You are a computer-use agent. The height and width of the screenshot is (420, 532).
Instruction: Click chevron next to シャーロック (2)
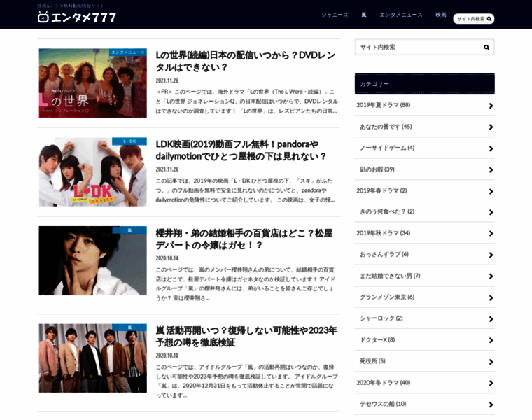pos(491,319)
